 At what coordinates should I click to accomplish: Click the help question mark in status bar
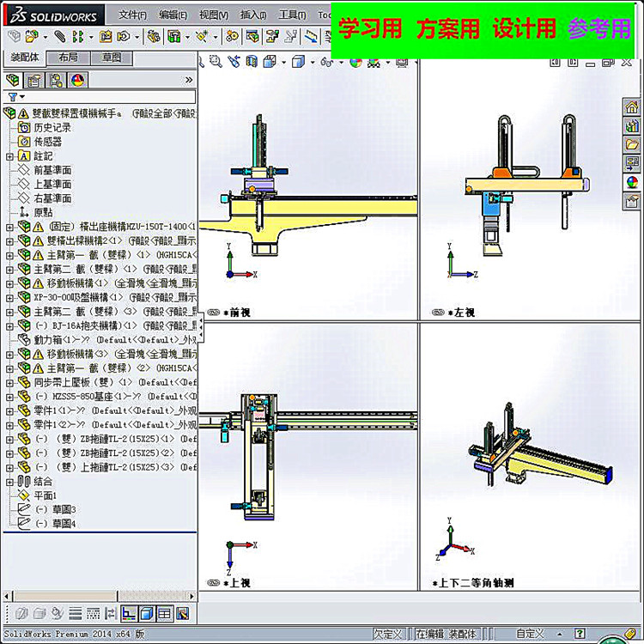[x=580, y=634]
